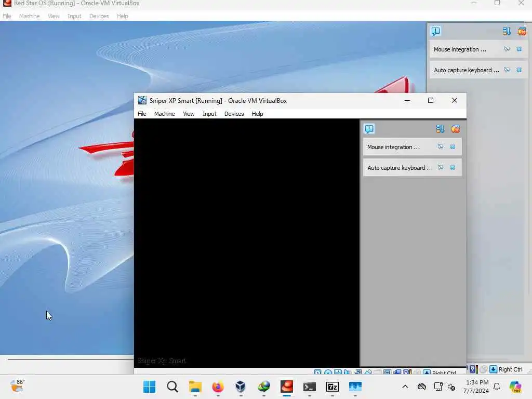The image size is (532, 399).
Task: Click the display network tray icon
Action: coord(438,387)
